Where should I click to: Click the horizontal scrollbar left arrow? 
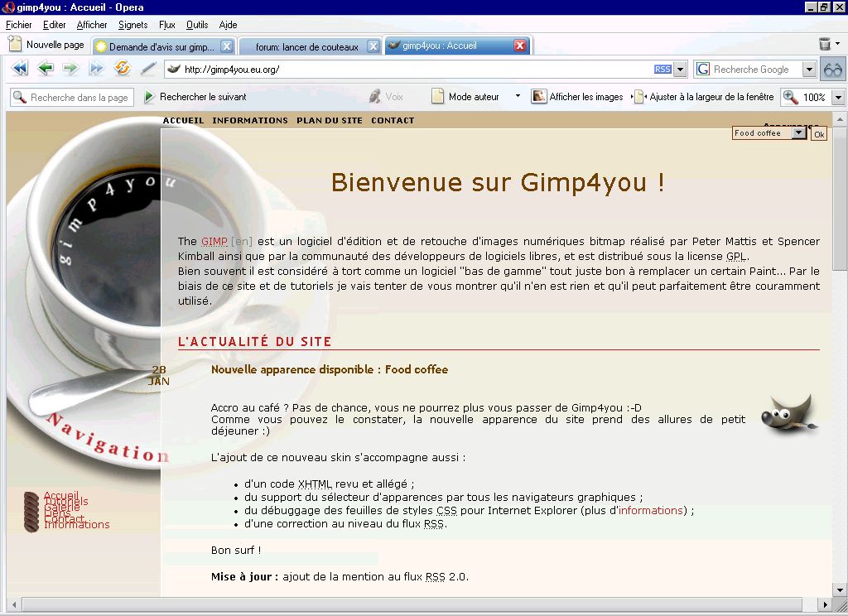tap(14, 604)
